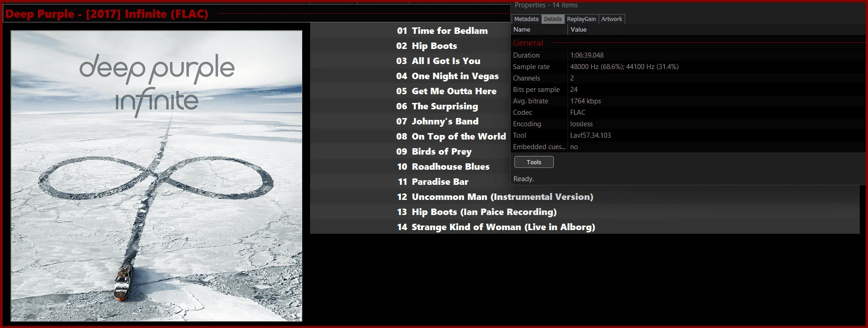
Task: Click the General section heading
Action: coord(528,43)
